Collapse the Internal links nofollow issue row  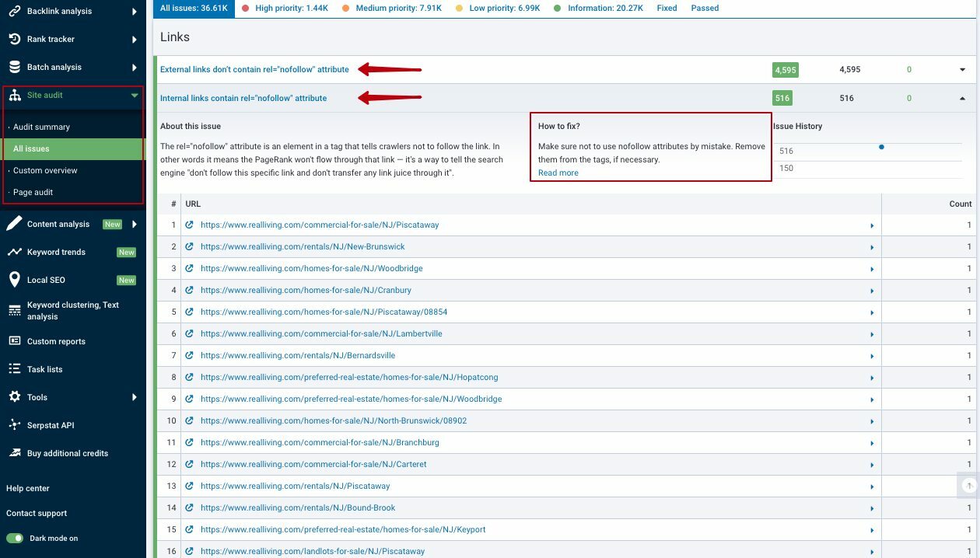tap(962, 98)
